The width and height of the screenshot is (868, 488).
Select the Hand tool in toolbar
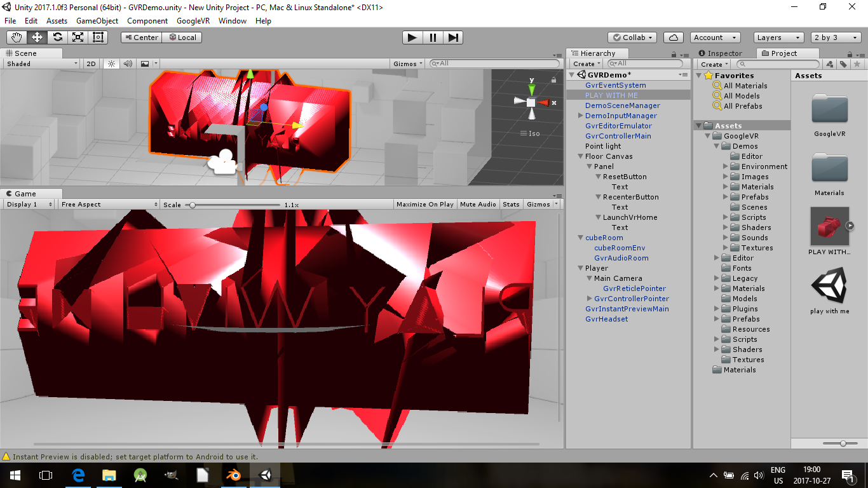click(17, 37)
